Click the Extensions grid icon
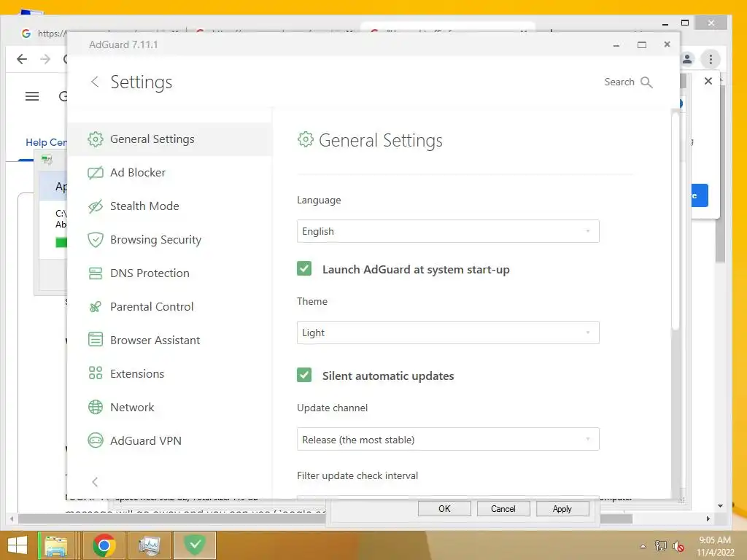Viewport: 747px width, 560px height. [96, 373]
